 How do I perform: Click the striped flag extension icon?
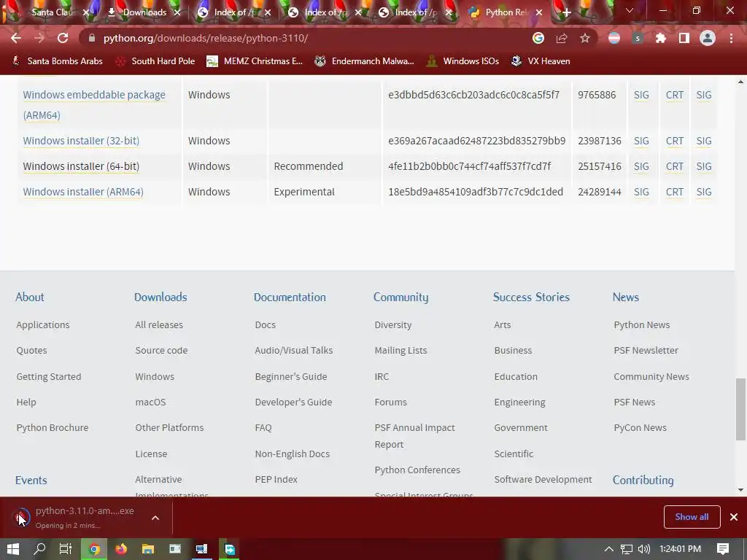tap(614, 38)
